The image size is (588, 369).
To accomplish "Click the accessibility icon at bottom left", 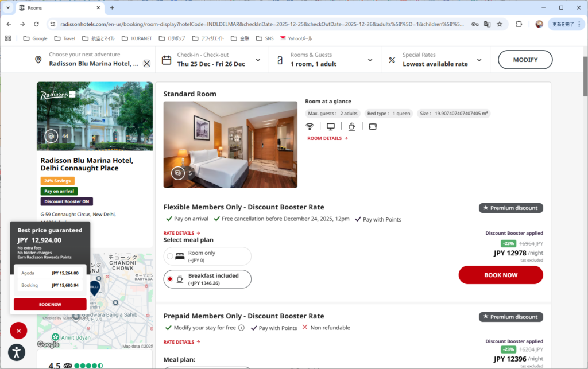I will [x=17, y=352].
